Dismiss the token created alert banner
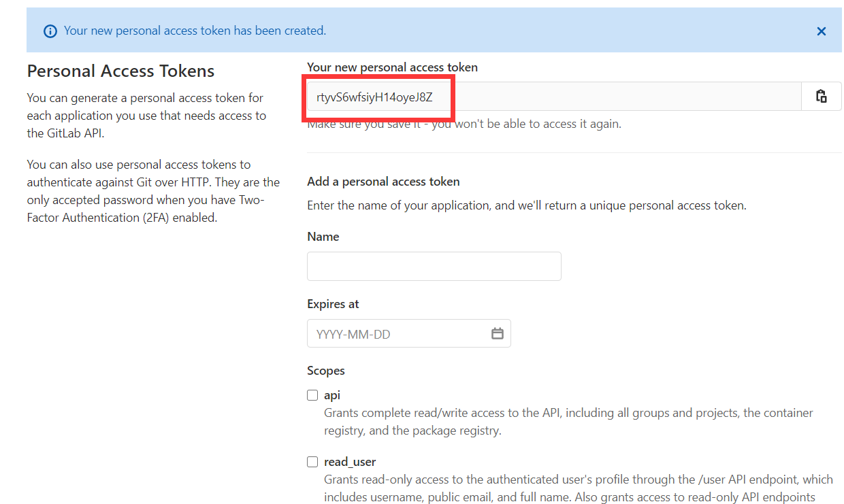This screenshot has width=844, height=504. [822, 31]
